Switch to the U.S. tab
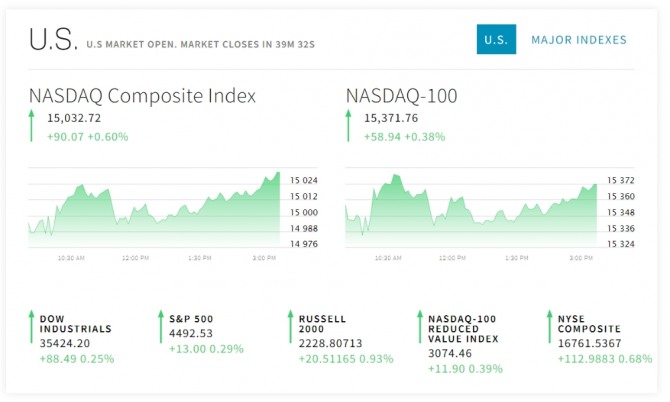This screenshot has width=670, height=402. 496,40
